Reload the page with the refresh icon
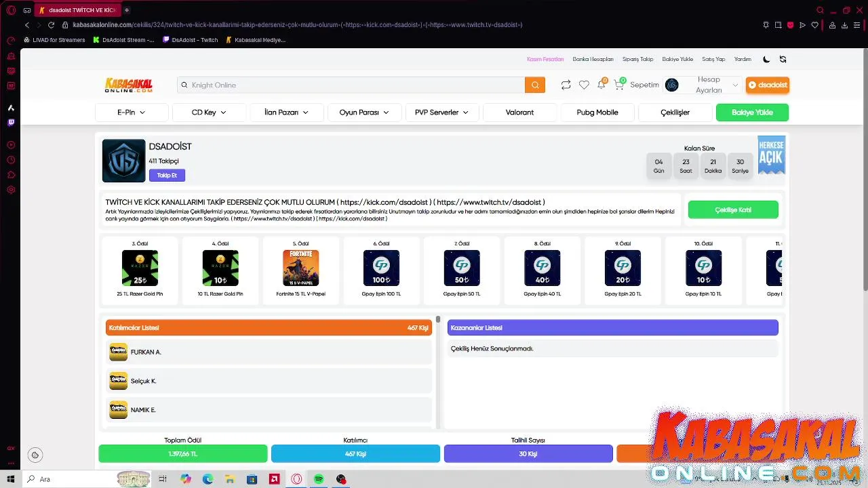 click(51, 25)
